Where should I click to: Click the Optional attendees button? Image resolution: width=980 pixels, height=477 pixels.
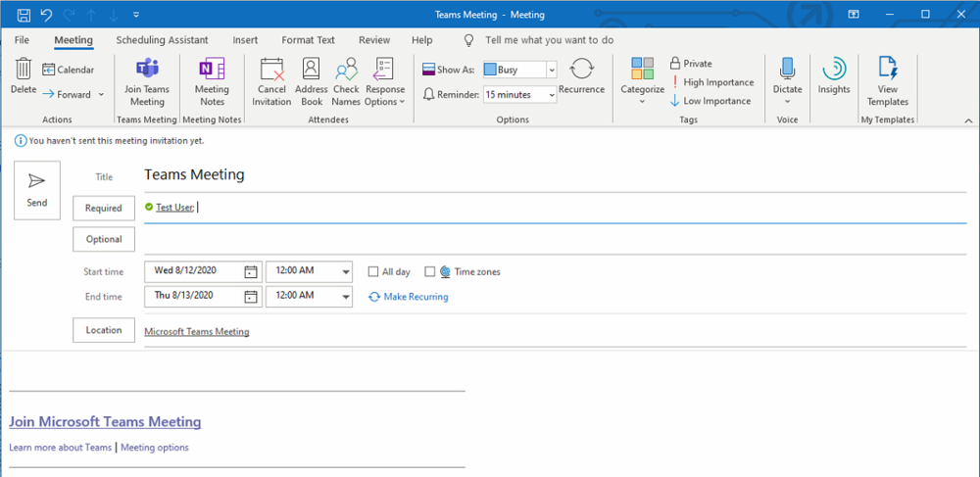coord(104,239)
